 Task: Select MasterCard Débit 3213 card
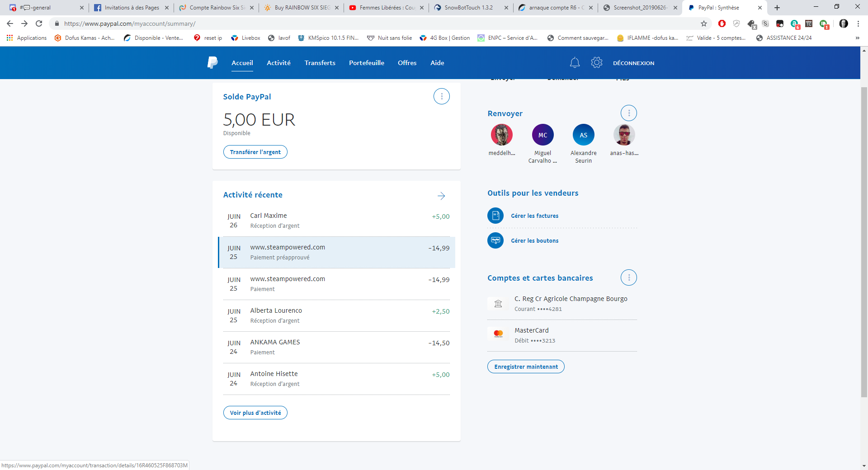[562, 335]
